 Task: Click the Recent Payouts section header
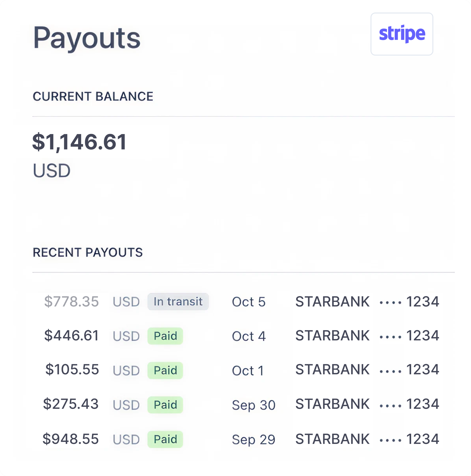[88, 252]
